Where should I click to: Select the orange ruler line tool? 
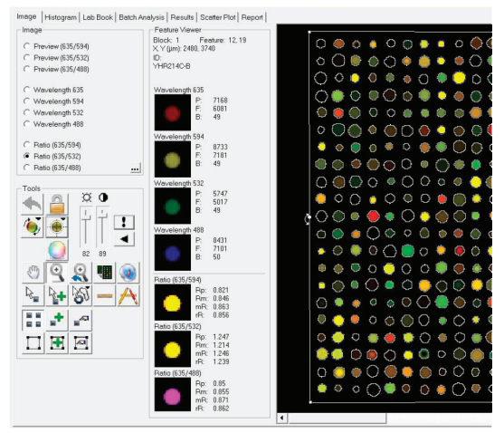click(x=104, y=295)
